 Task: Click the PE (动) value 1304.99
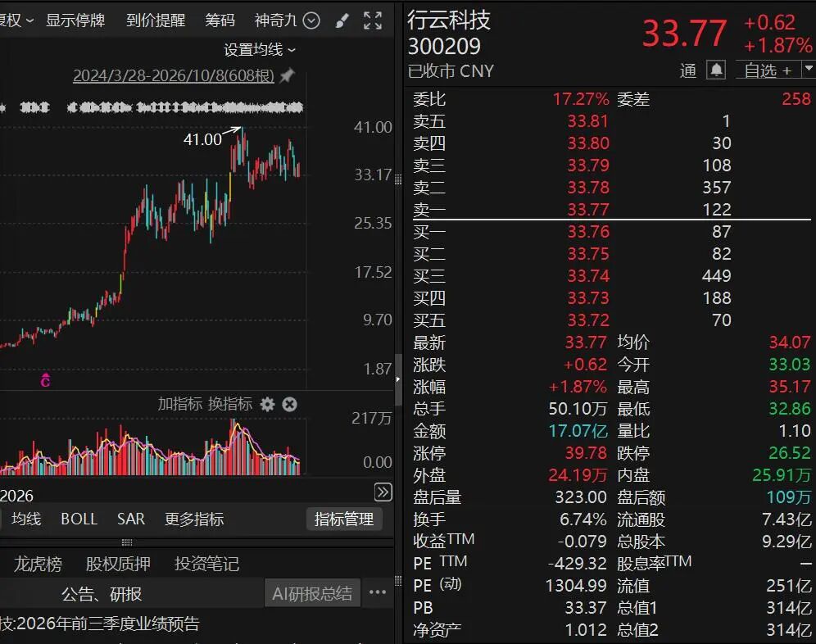pyautogui.click(x=576, y=586)
